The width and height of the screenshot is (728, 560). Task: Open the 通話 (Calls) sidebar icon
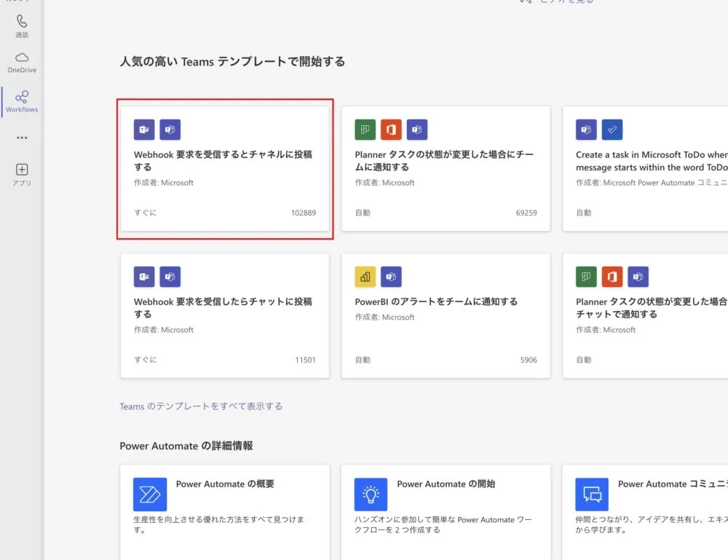coord(22,26)
